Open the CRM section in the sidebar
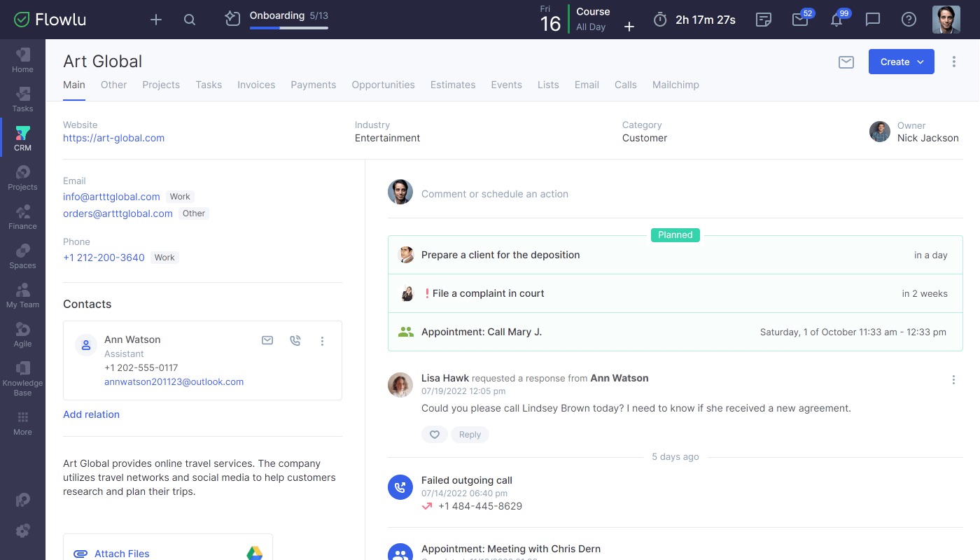This screenshot has height=560, width=980. pos(22,137)
